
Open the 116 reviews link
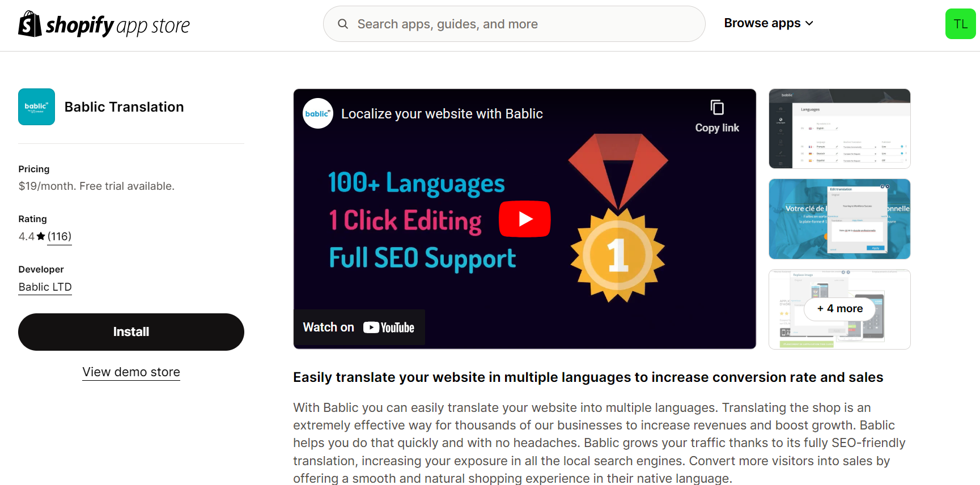(x=60, y=236)
